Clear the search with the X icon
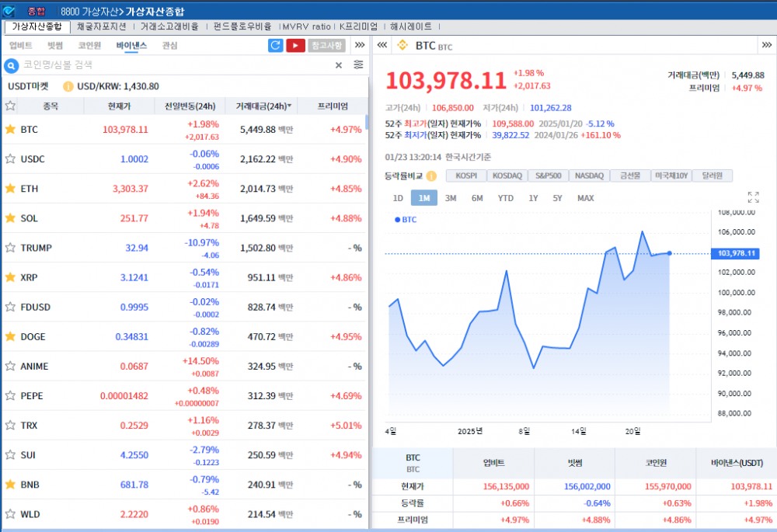Viewport: 777px width, 532px height. 339,64
